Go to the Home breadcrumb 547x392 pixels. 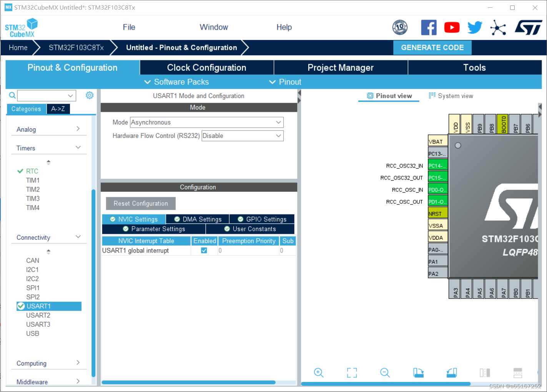click(x=18, y=47)
